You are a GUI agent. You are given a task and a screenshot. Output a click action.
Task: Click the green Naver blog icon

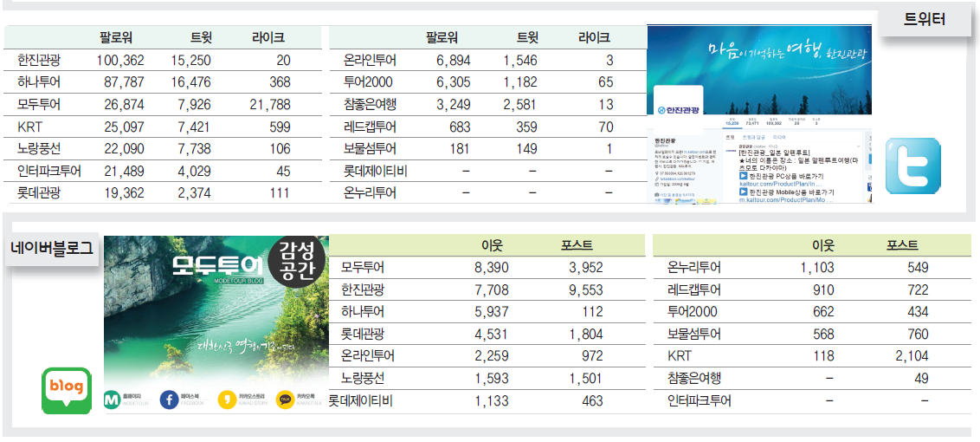pyautogui.click(x=67, y=391)
